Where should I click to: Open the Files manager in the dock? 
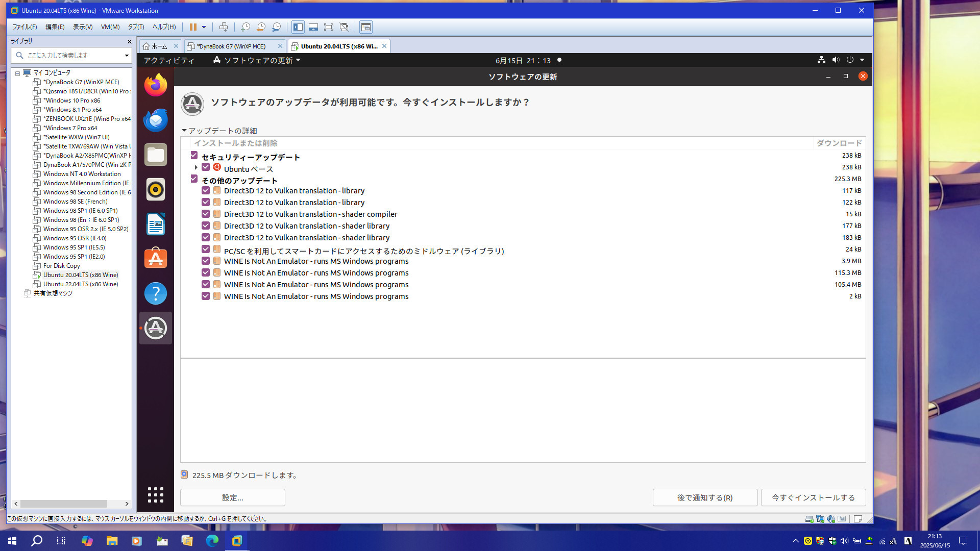coord(156,155)
